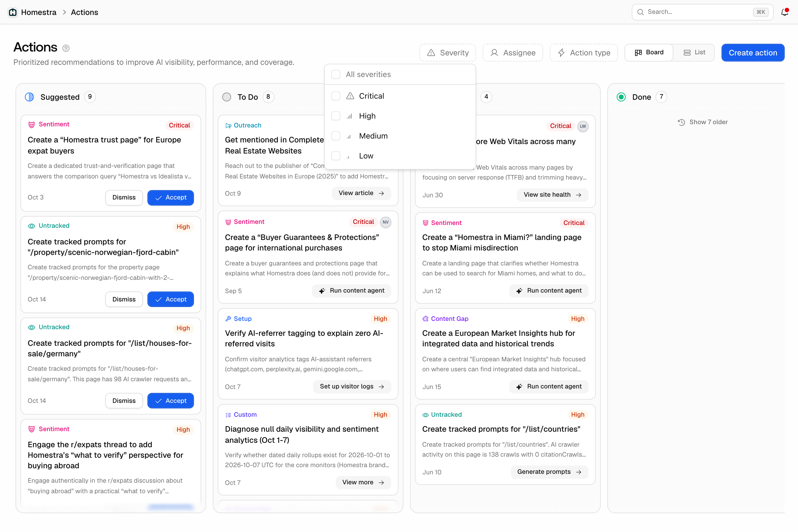
Task: Click the Create action button
Action: [x=753, y=53]
